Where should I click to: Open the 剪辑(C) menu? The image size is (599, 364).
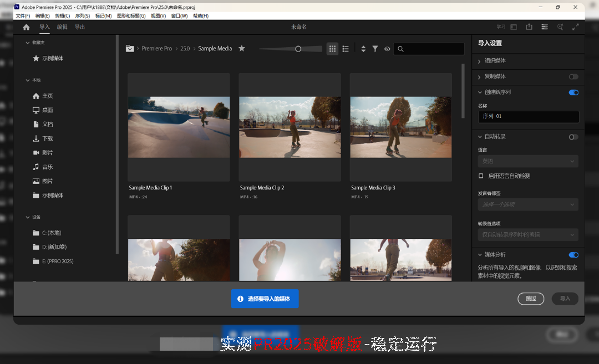pos(62,16)
